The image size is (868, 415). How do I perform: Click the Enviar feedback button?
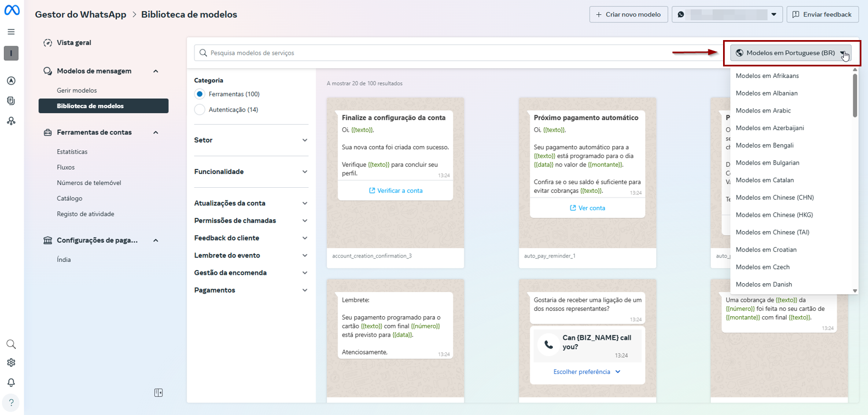click(822, 14)
